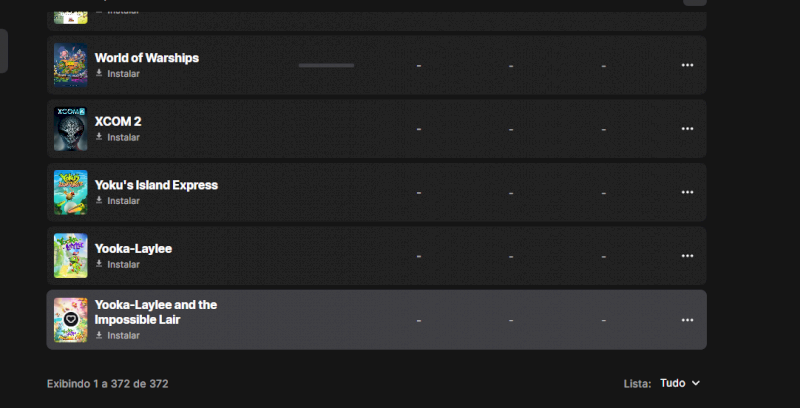The width and height of the screenshot is (800, 408).
Task: Click the download icon under Yoku's Island Express
Action: tap(99, 201)
